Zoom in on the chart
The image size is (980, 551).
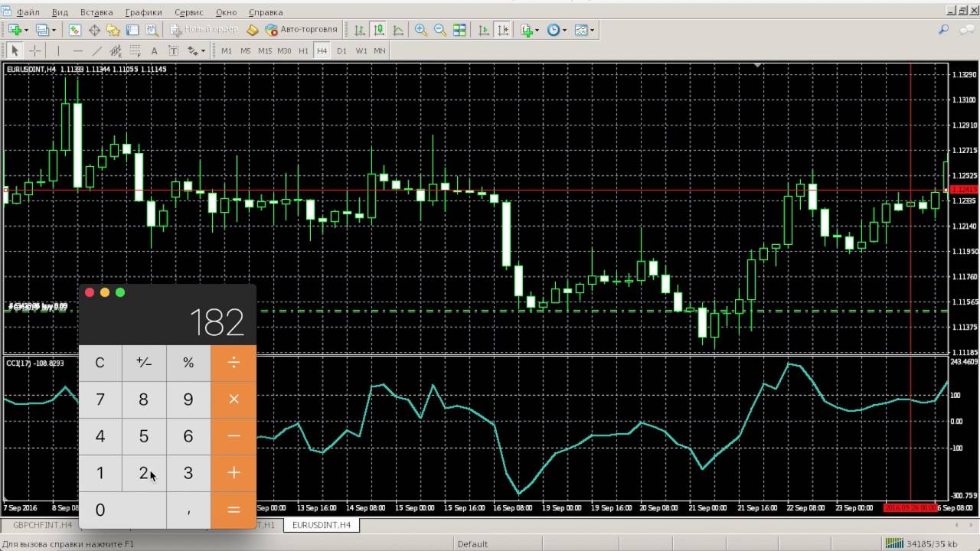(421, 30)
